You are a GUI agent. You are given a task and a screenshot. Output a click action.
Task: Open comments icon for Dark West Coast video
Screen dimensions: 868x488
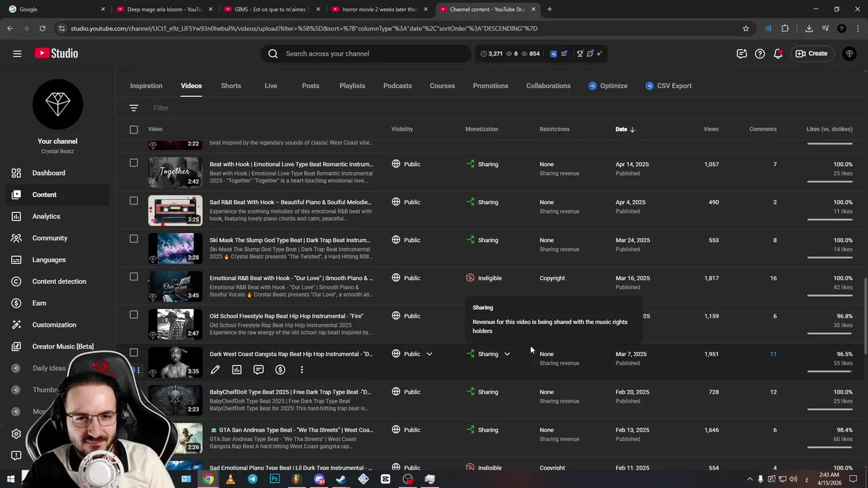(258, 369)
